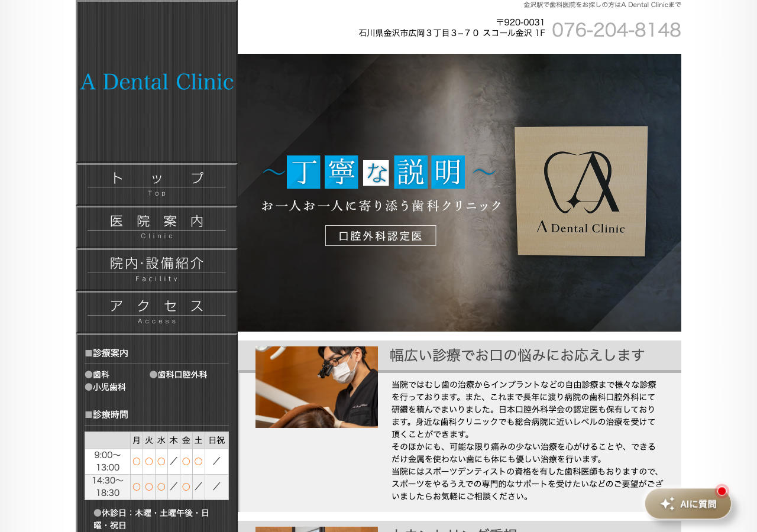Click the main hero banner image
757x532 pixels.
(460, 193)
